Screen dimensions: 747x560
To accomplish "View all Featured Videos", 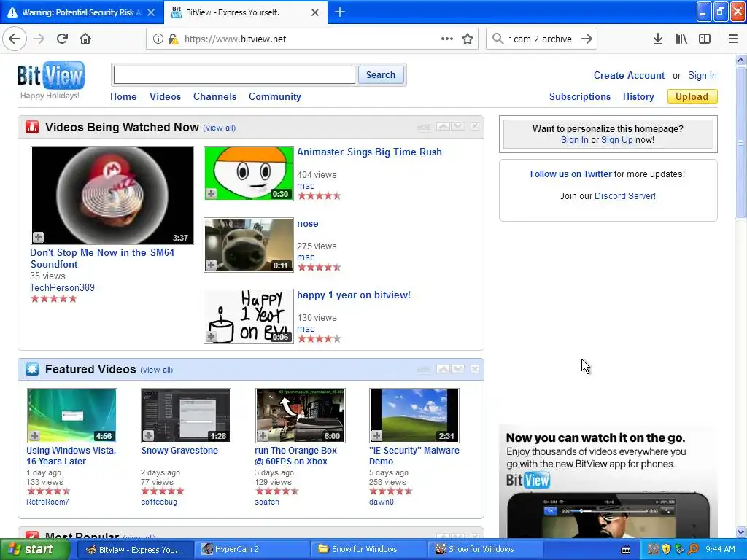I will pyautogui.click(x=156, y=370).
